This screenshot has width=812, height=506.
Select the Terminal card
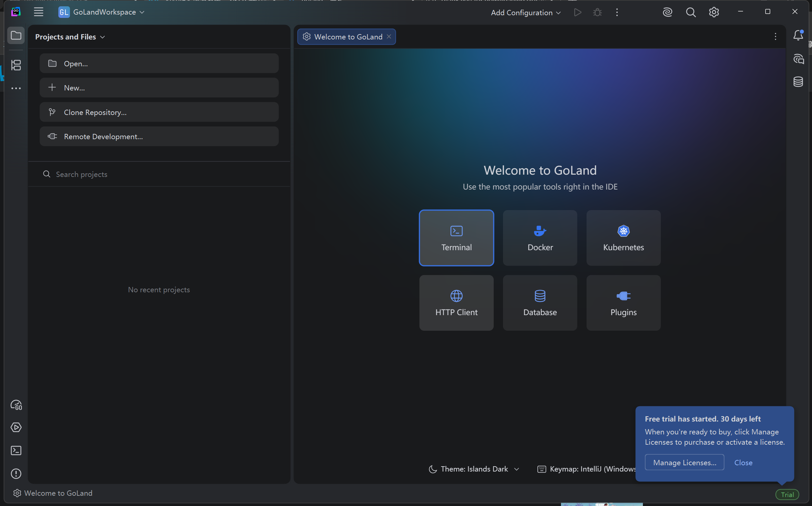tap(456, 238)
